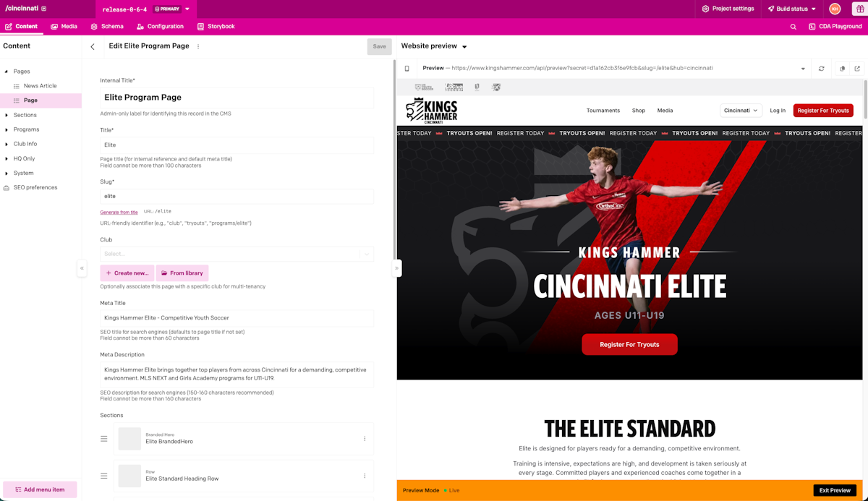Open the user avatar menu

pos(835,9)
